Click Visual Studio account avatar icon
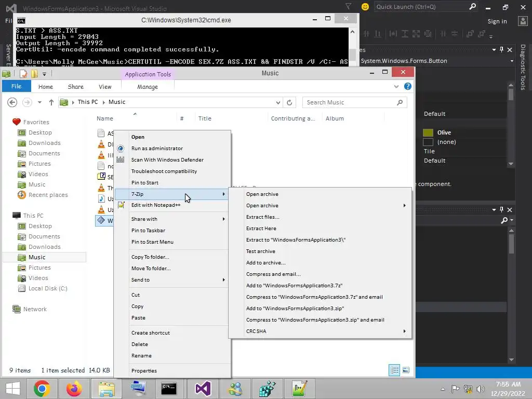This screenshot has width=532, height=399. click(523, 21)
